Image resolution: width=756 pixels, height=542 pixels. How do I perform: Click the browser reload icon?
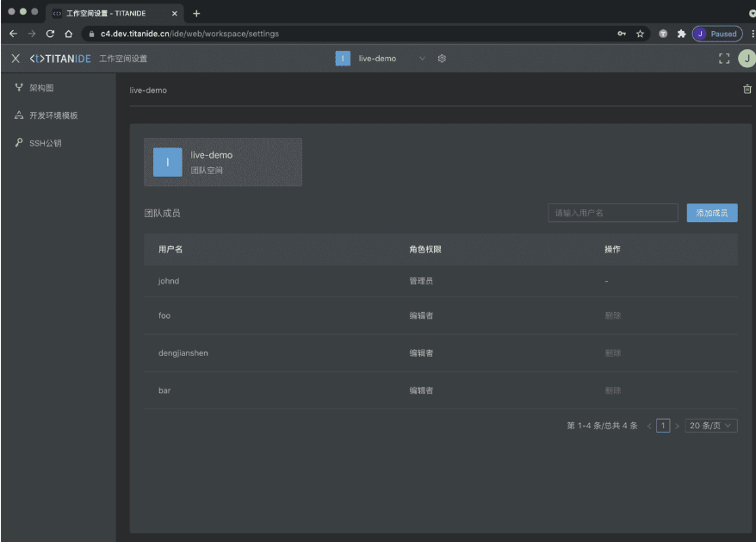[50, 34]
